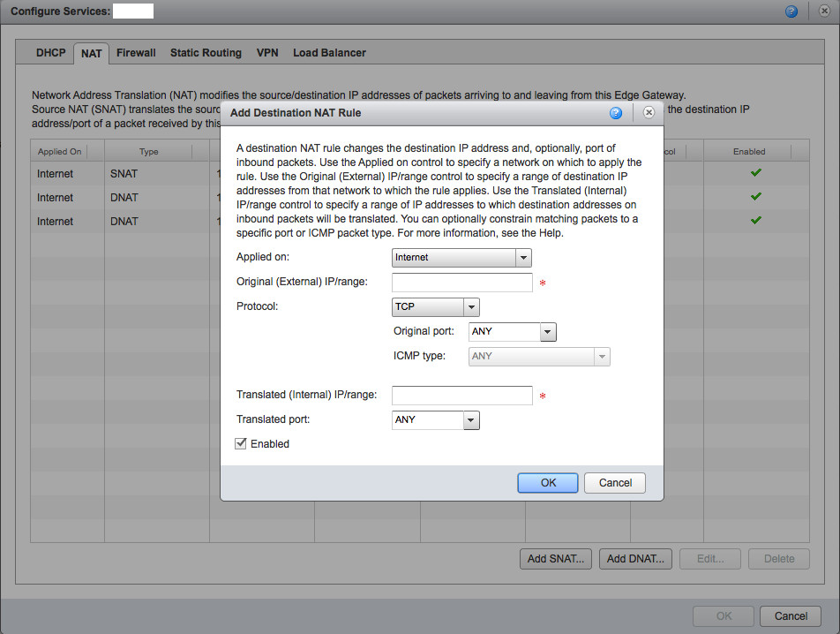The image size is (840, 634).
Task: Go to the Load Balancer tab
Action: coord(329,53)
